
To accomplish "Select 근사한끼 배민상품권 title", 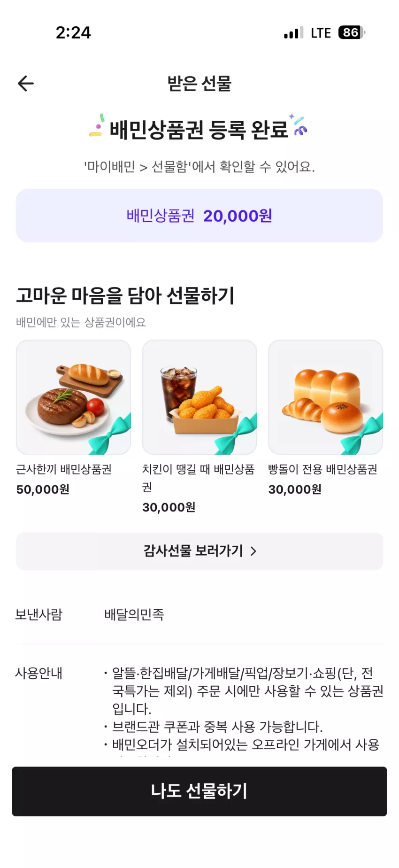I will point(64,469).
